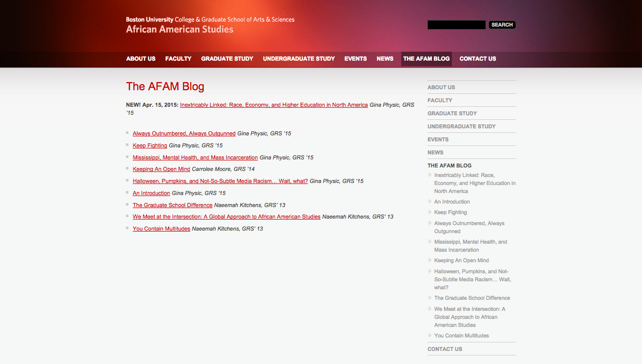The height and width of the screenshot is (364, 642).
Task: Select Events in the top navigation bar
Action: (x=355, y=59)
